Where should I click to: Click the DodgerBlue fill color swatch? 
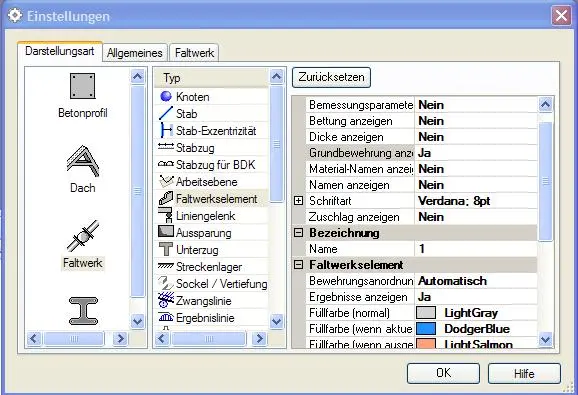pyautogui.click(x=426, y=329)
